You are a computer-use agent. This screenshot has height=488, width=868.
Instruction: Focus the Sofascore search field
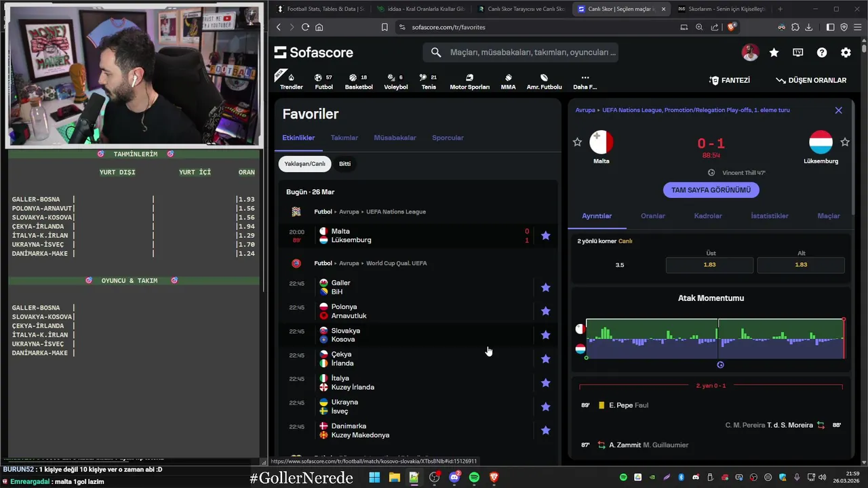[x=521, y=52]
